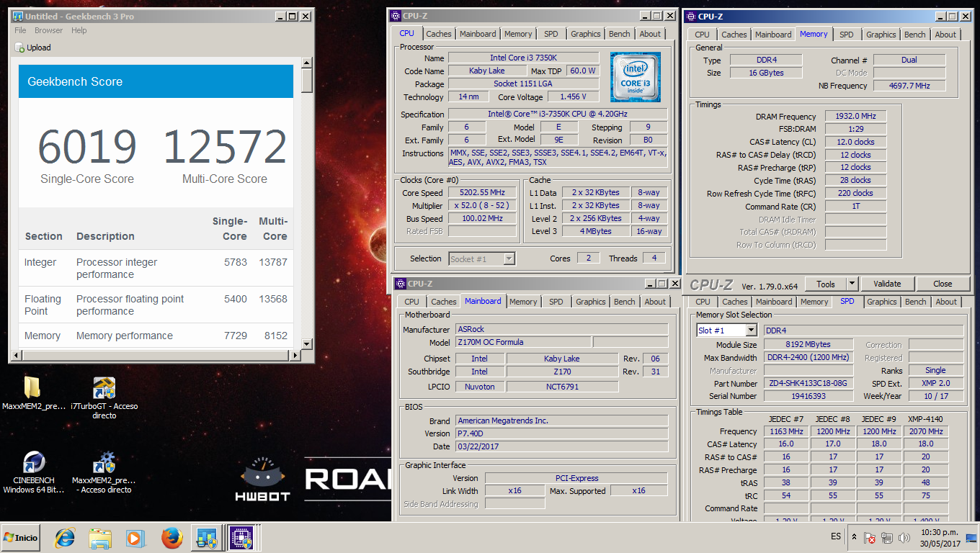This screenshot has width=980, height=553.
Task: Open Internet Explorer from the taskbar
Action: (65, 538)
